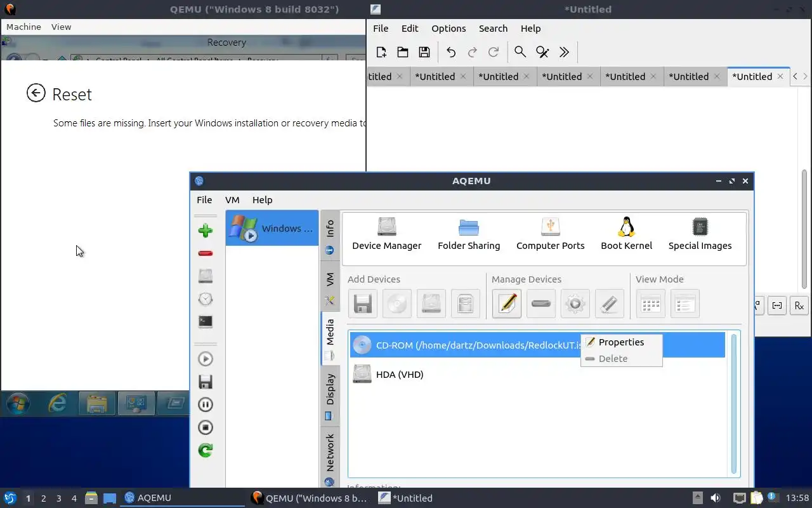Open AQEMU File menu
The height and width of the screenshot is (508, 812).
pyautogui.click(x=204, y=199)
